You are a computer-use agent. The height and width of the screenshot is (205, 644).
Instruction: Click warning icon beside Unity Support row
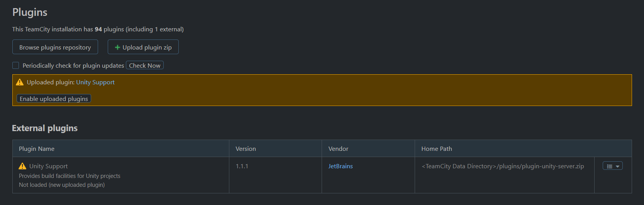click(22, 166)
